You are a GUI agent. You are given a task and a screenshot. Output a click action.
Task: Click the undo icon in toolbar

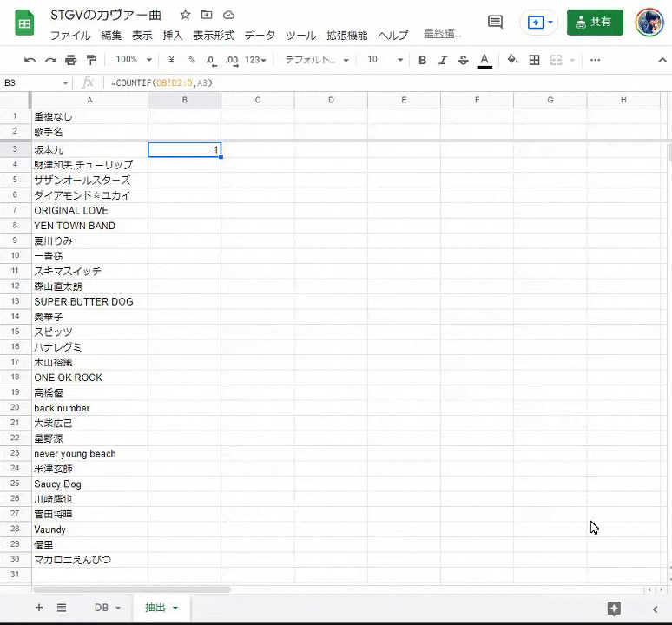point(30,60)
